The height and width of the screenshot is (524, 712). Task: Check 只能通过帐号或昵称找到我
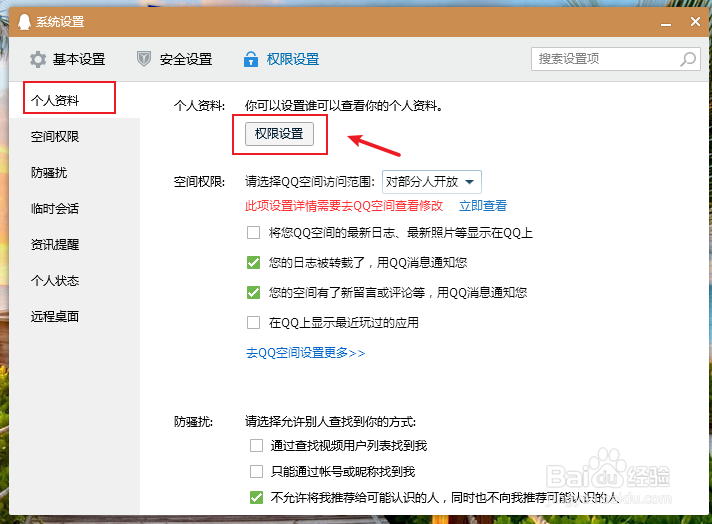[257, 471]
